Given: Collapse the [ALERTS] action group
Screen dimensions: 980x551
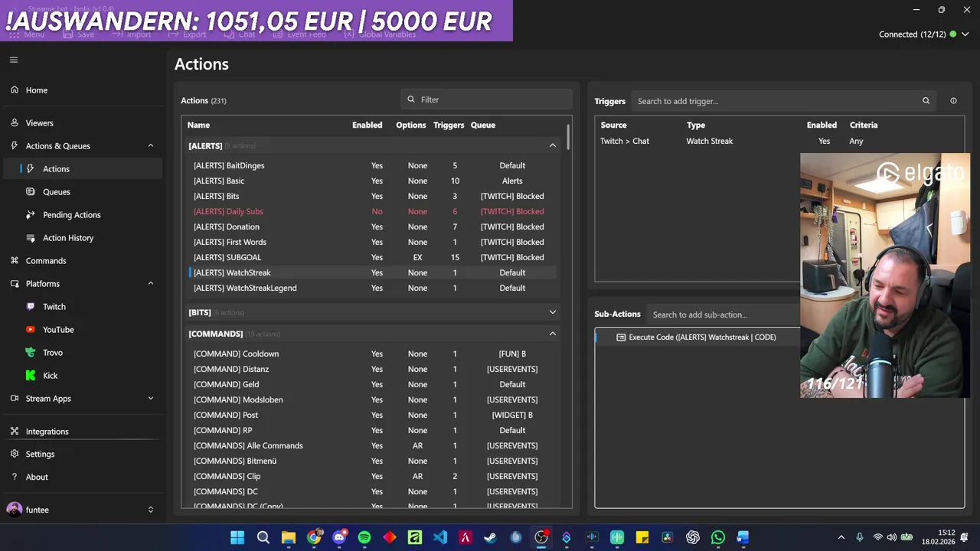Looking at the screenshot, I should coord(553,145).
